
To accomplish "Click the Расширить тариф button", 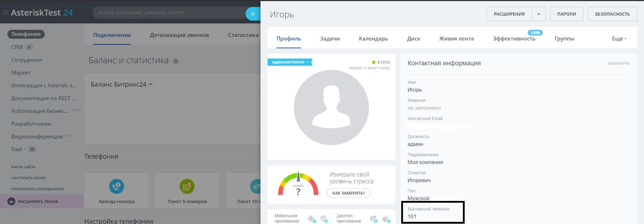I will click(x=41, y=201).
